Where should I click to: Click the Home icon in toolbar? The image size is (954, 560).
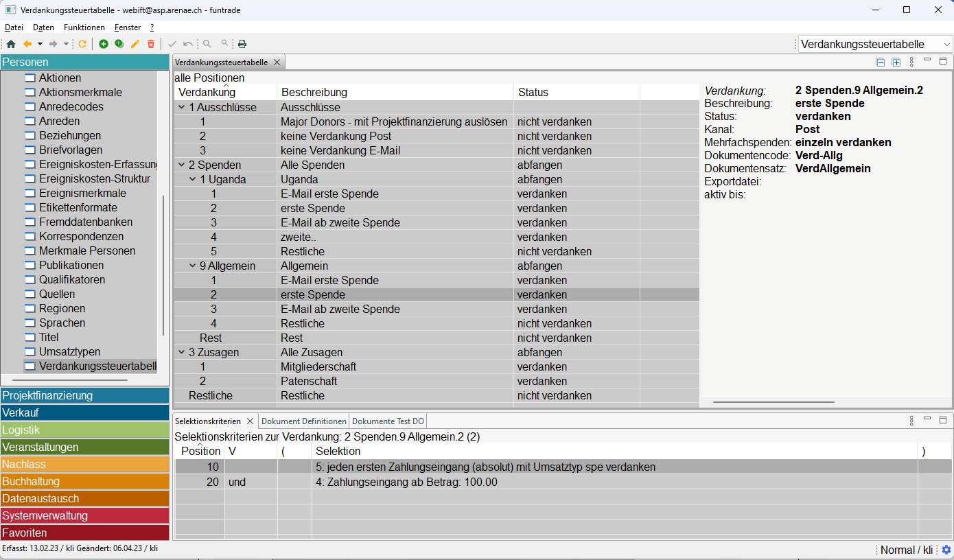(x=11, y=44)
